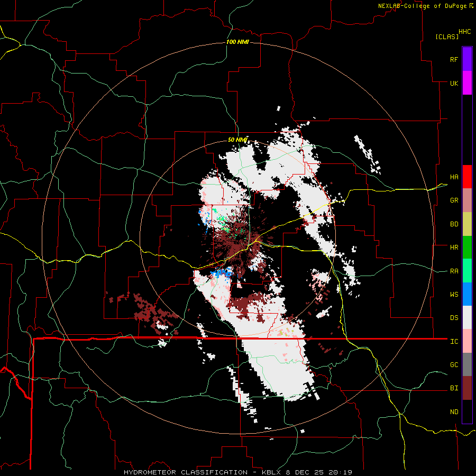Click the purple RF color swatch
Viewport: 476px width, 476px height.
click(x=467, y=59)
